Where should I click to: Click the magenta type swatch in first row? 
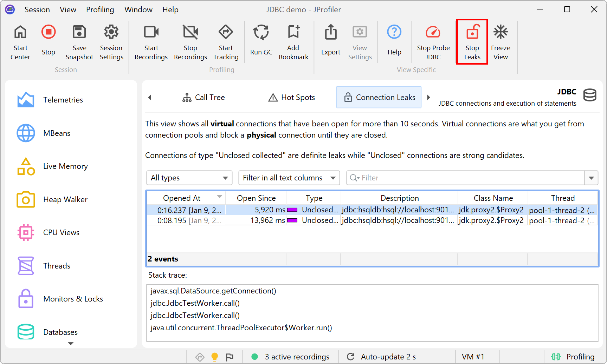292,210
